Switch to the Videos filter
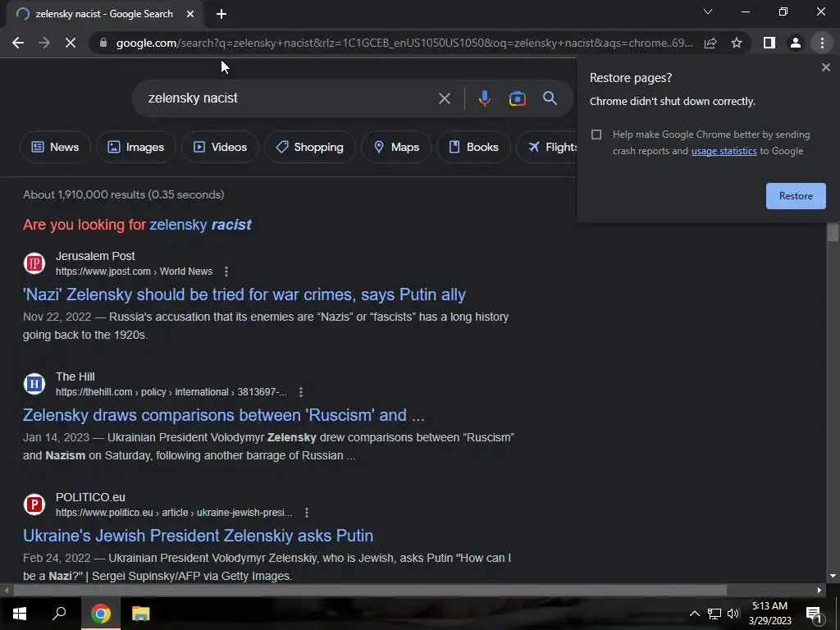 [x=220, y=147]
